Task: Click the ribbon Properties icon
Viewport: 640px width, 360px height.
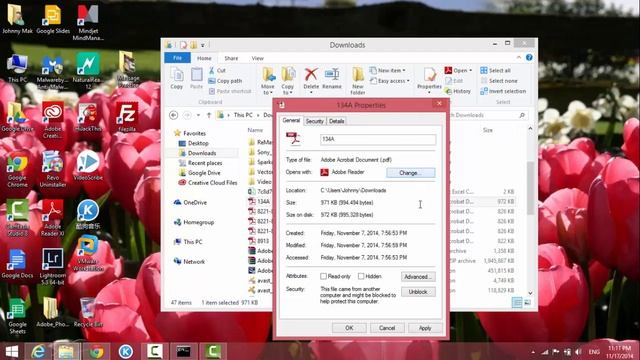Action: (x=429, y=80)
